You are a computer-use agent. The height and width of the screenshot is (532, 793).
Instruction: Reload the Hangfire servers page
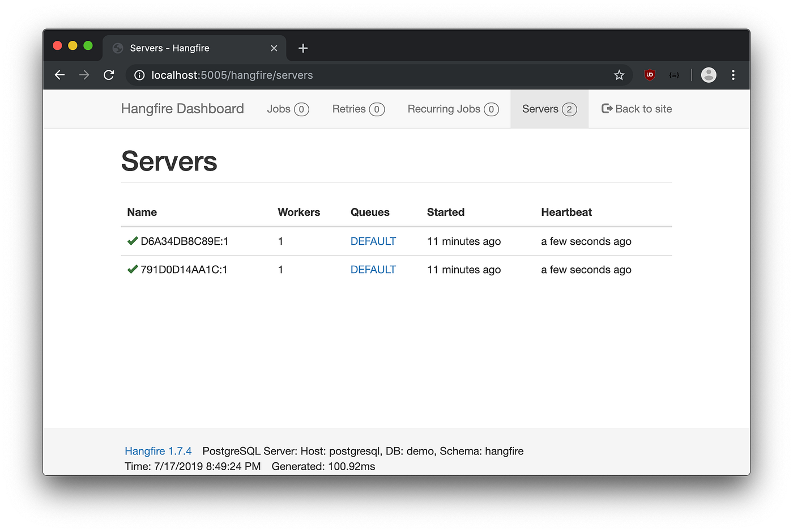[109, 75]
